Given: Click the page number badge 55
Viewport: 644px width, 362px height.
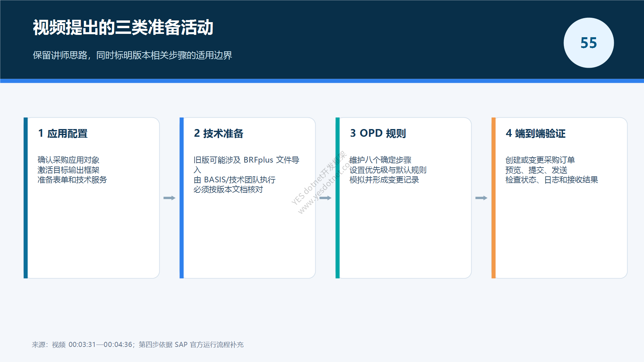Looking at the screenshot, I should point(589,43).
